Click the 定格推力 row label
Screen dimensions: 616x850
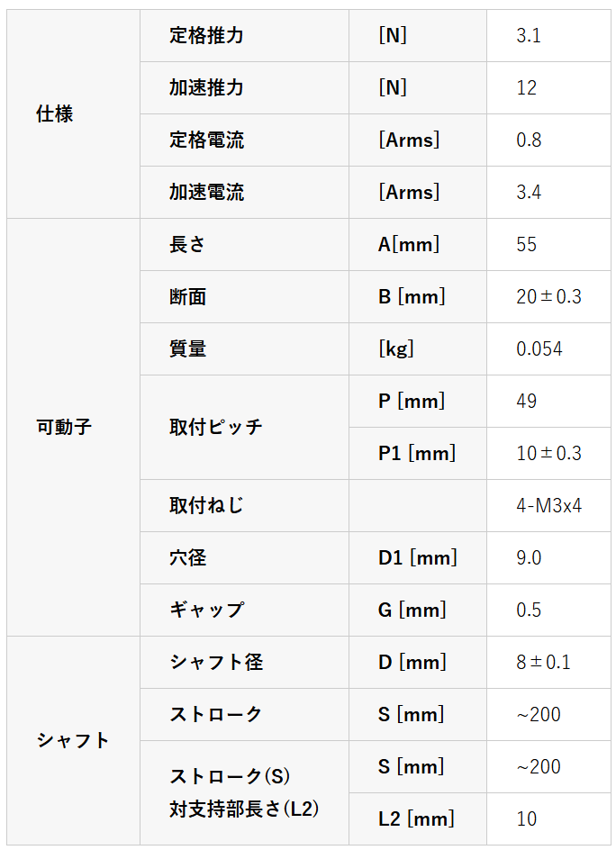pos(206,36)
